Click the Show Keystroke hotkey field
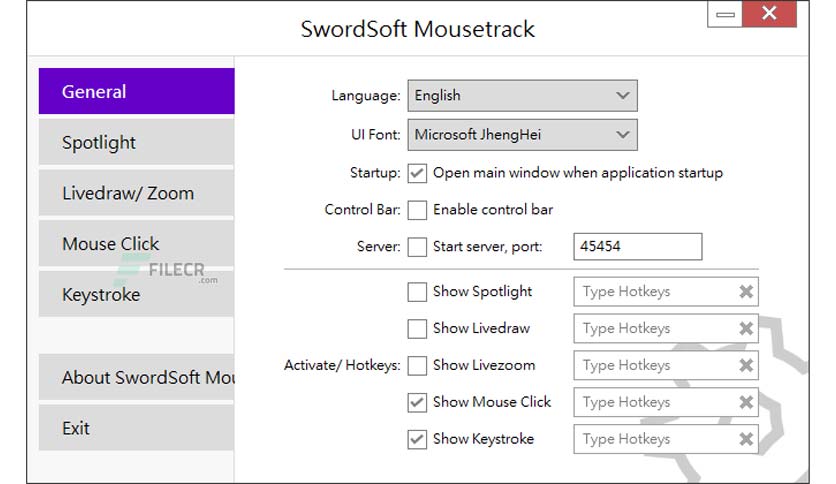This screenshot has height=484, width=836. point(666,439)
